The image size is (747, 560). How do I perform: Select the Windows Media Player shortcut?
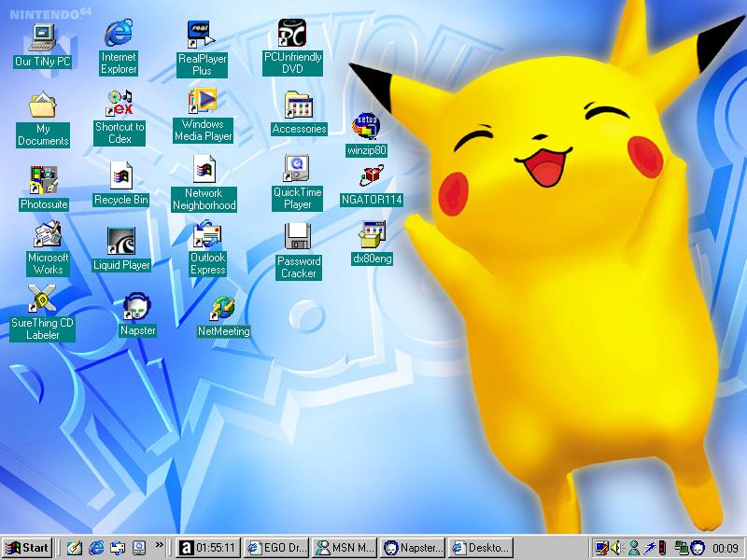tap(203, 101)
